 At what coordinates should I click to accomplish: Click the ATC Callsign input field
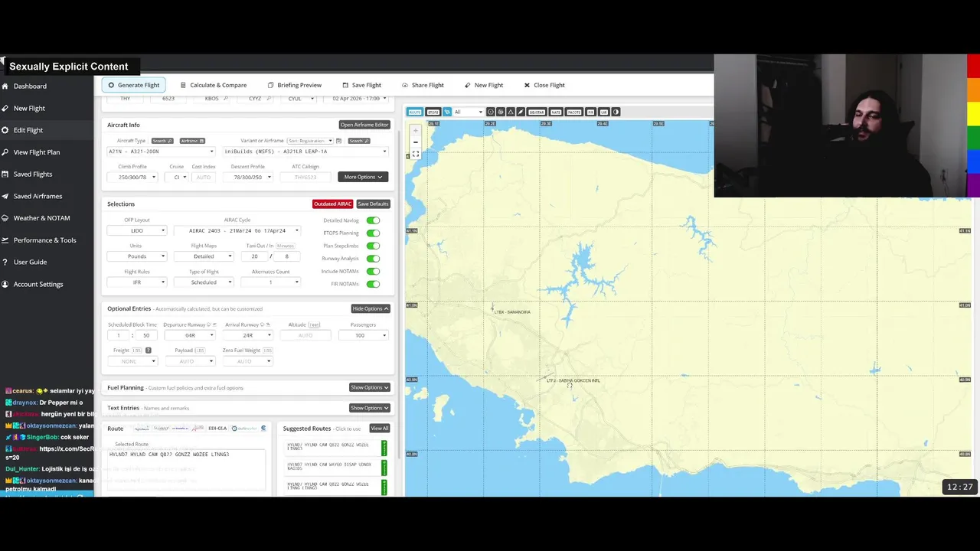click(305, 177)
